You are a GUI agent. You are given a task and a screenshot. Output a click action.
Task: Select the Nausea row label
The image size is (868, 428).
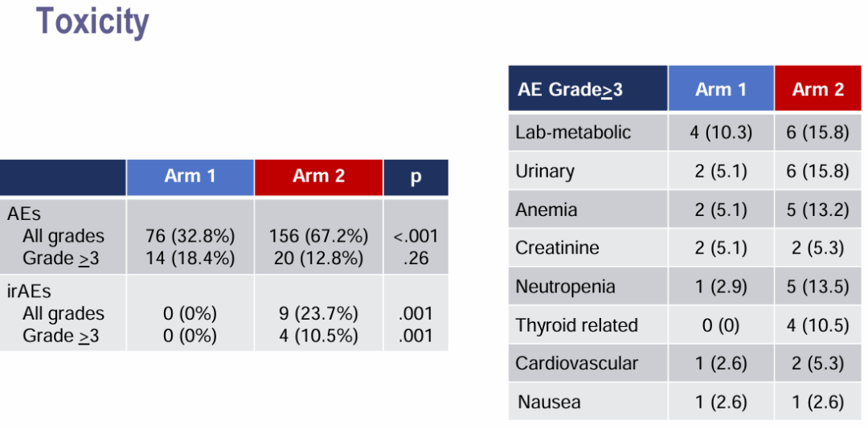coord(549,402)
